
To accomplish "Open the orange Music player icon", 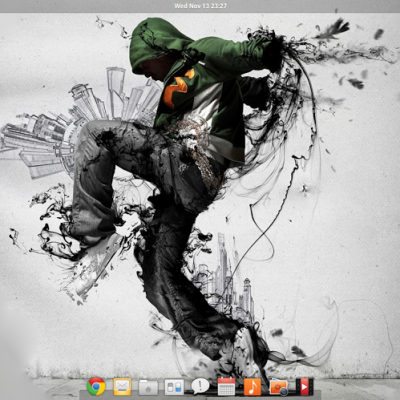I will click(x=252, y=386).
